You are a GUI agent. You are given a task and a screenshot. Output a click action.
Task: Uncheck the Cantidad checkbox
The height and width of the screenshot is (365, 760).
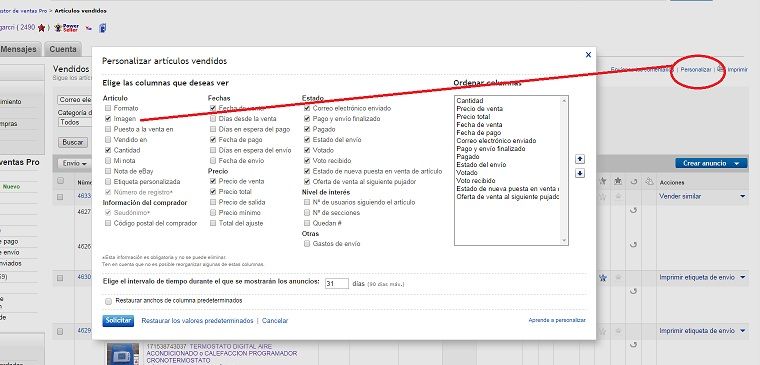[x=108, y=150]
